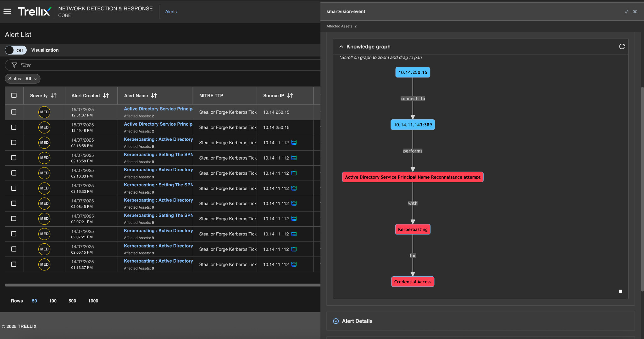Expand the Alert Details section

coord(336,321)
